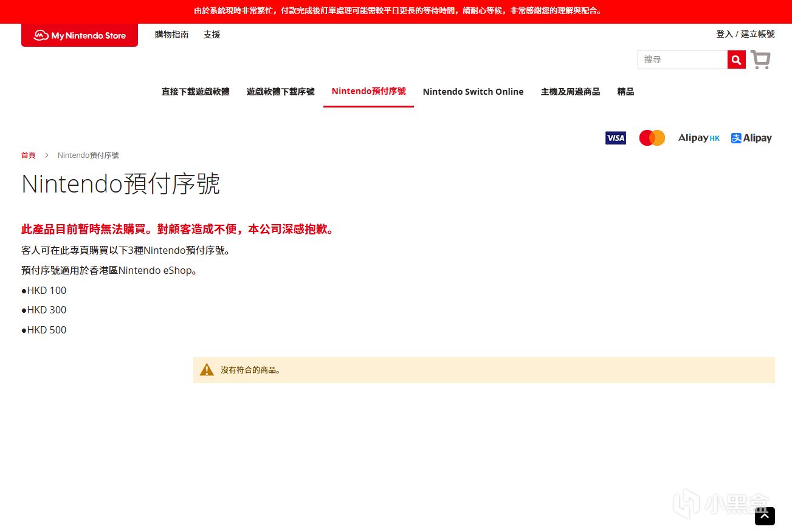Open the shopping cart
792x532 pixels.
tap(760, 60)
